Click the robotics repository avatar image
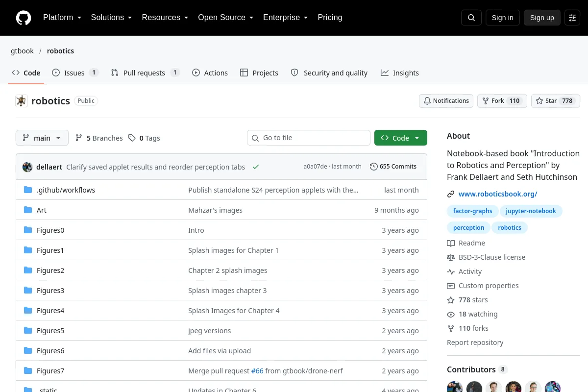 [22, 101]
